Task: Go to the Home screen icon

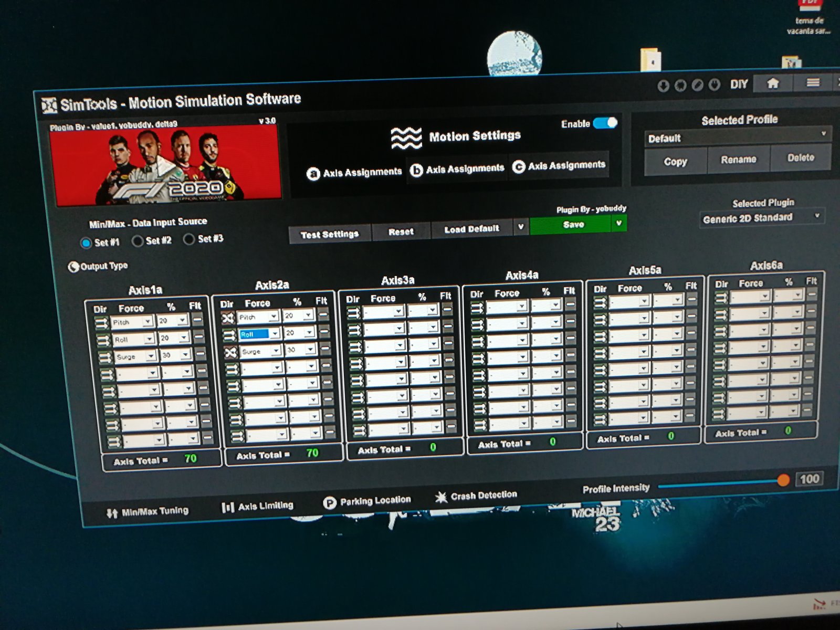Action: point(773,83)
